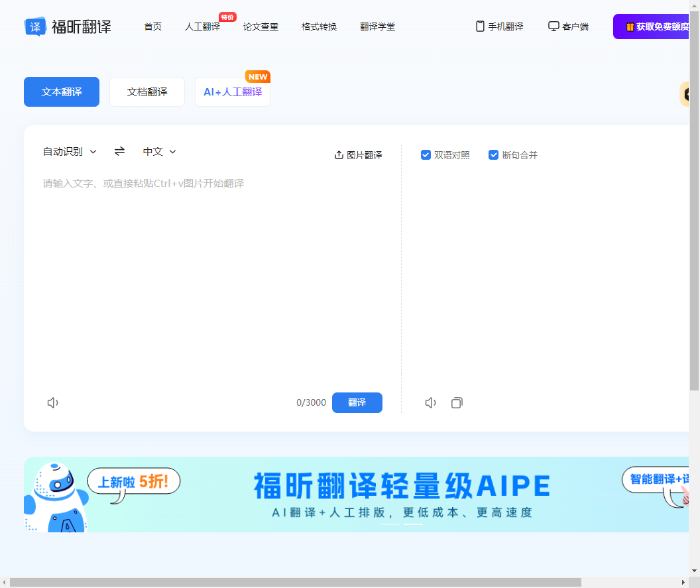Click the 获取免费额度 button
Viewport: 700px width, 588px height.
click(x=652, y=27)
